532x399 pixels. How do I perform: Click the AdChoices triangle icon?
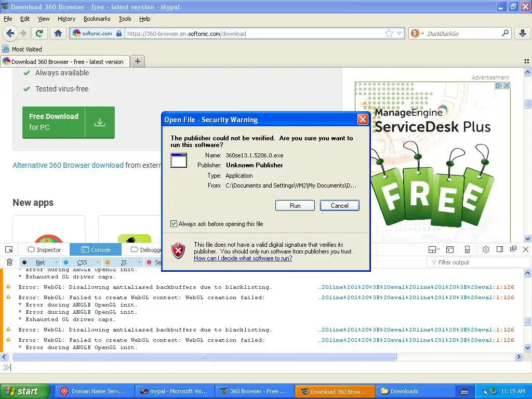pyautogui.click(x=498, y=86)
